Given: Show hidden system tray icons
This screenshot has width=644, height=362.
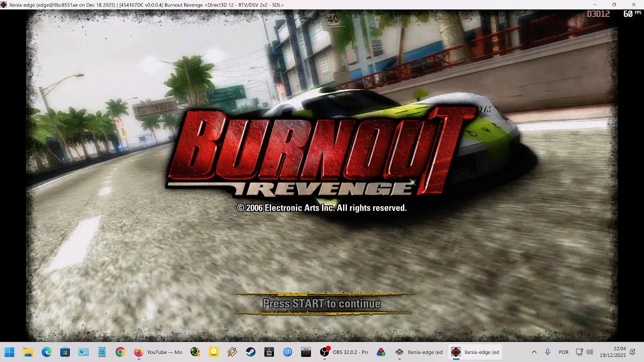Looking at the screenshot, I should click(x=534, y=352).
